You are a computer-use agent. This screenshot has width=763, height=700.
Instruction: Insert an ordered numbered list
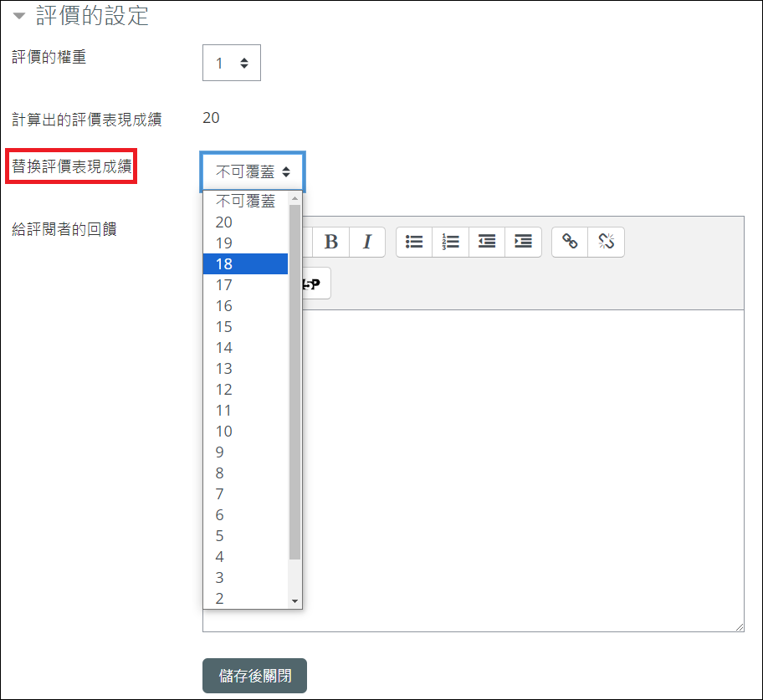[x=451, y=242]
